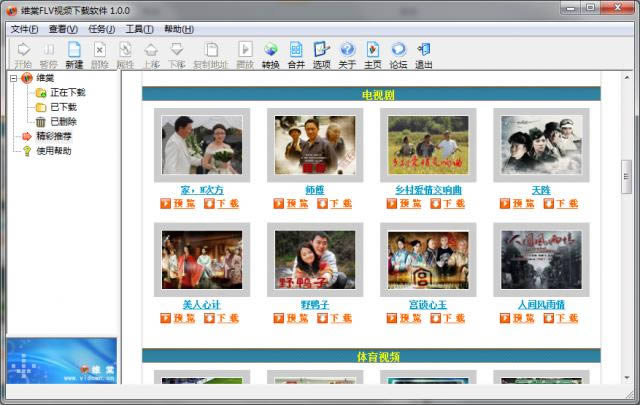Click the 家，N次方 wedding thumbnail
The width and height of the screenshot is (640, 405).
202,145
